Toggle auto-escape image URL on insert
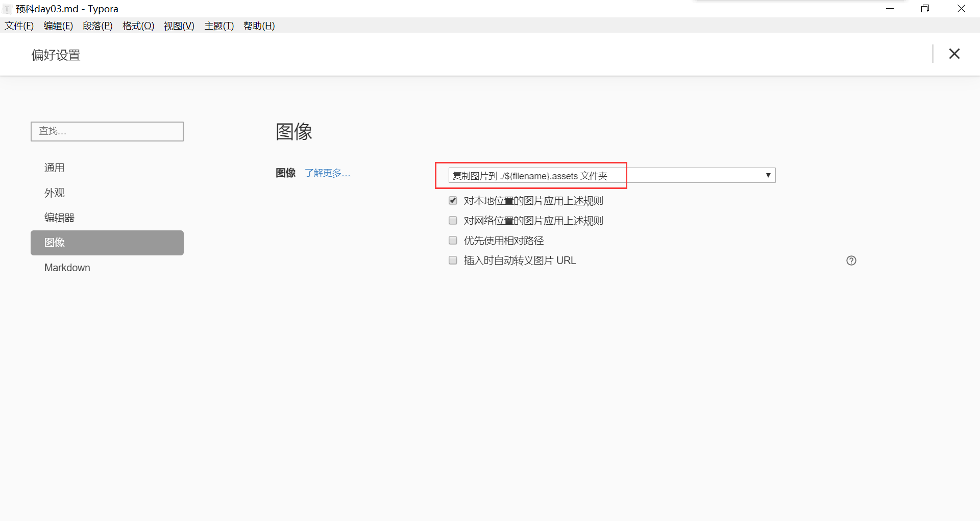The height and width of the screenshot is (521, 980). [x=453, y=260]
